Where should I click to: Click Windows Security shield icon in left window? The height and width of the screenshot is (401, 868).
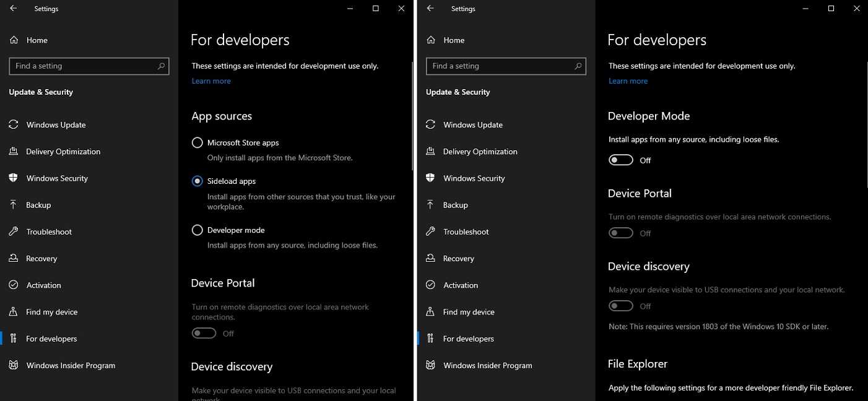14,178
